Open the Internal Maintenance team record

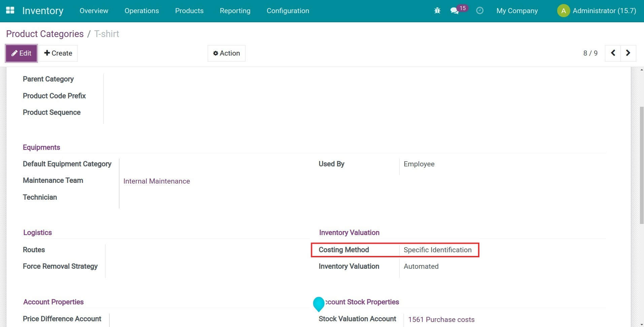[157, 181]
